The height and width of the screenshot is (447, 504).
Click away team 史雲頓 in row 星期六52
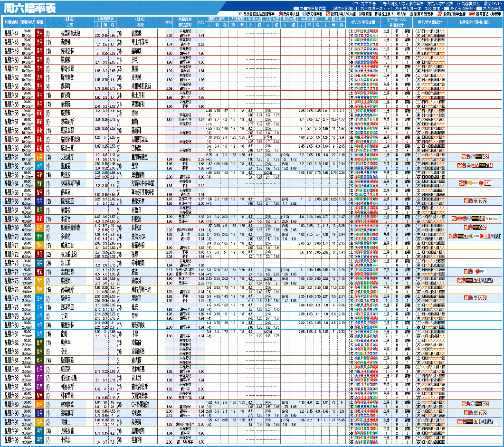pyautogui.click(x=136, y=77)
